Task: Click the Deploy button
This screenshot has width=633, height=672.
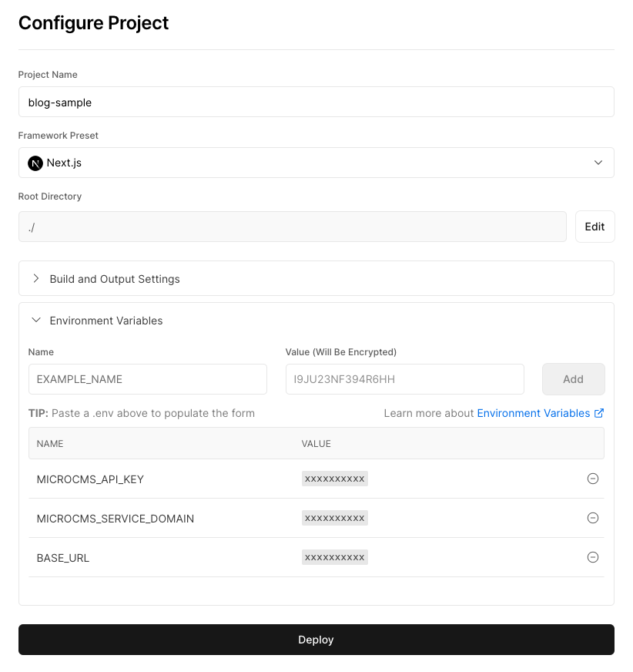Action: pos(316,640)
